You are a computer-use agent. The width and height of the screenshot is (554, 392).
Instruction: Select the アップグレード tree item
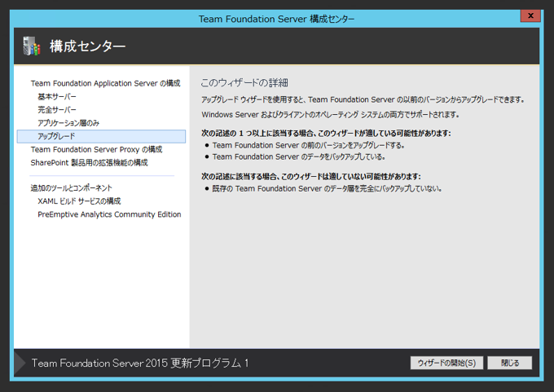point(101,136)
